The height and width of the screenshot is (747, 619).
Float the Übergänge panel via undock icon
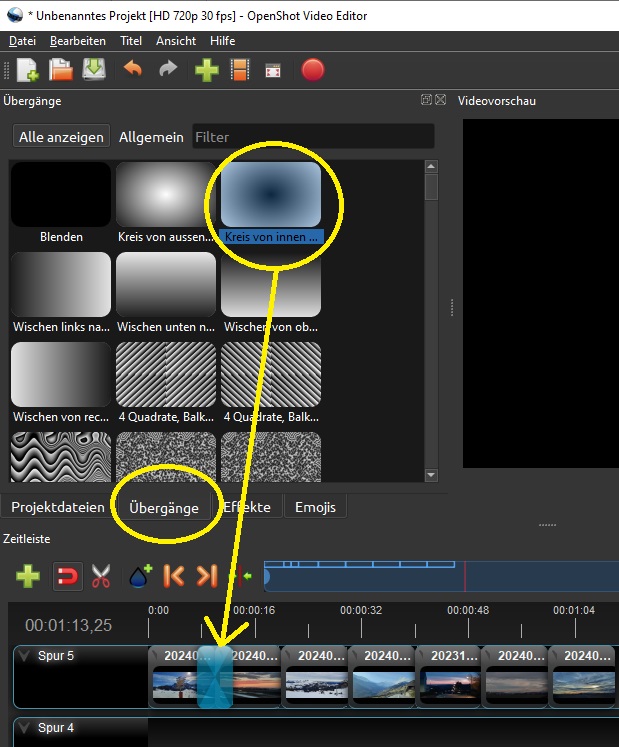click(427, 100)
